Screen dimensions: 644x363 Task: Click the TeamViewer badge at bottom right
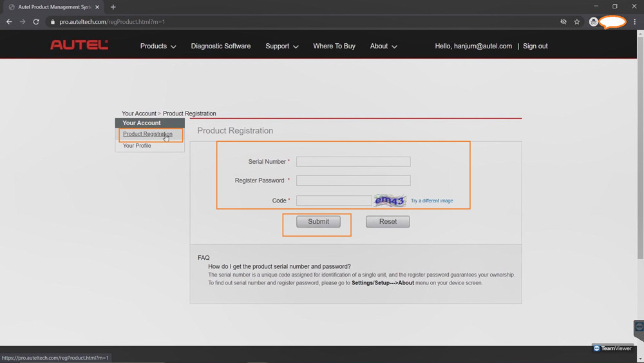[612, 348]
